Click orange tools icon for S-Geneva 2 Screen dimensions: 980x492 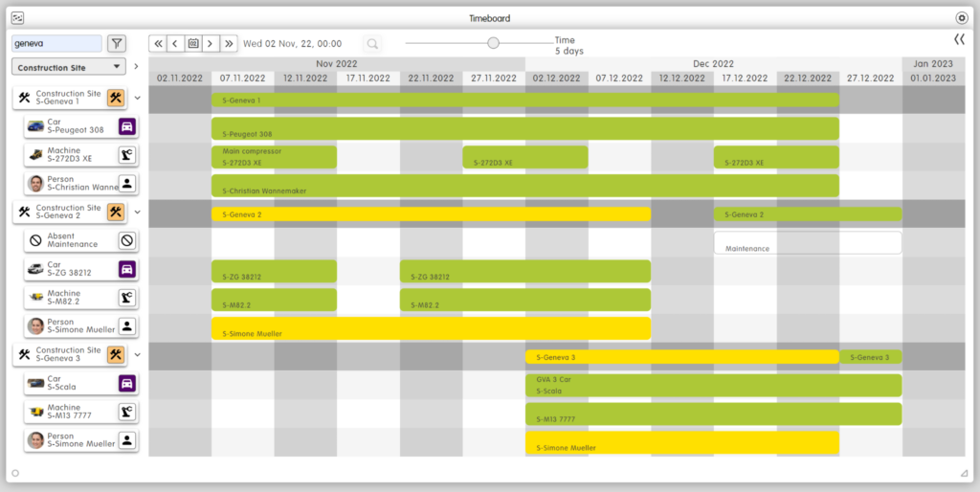point(116,212)
